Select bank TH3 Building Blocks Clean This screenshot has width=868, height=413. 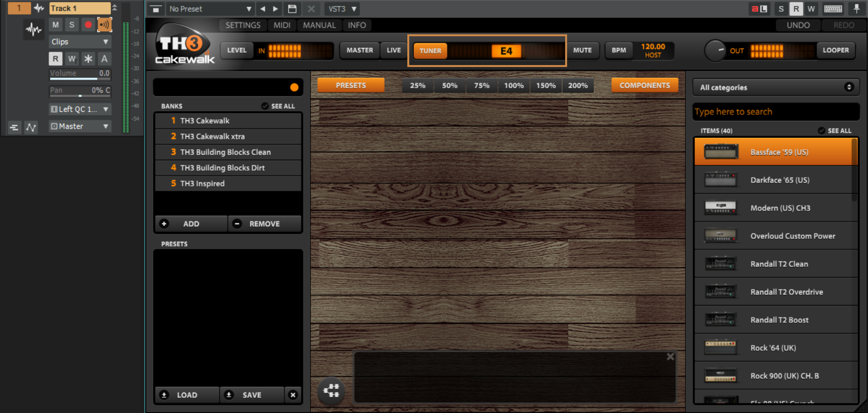[x=228, y=152]
